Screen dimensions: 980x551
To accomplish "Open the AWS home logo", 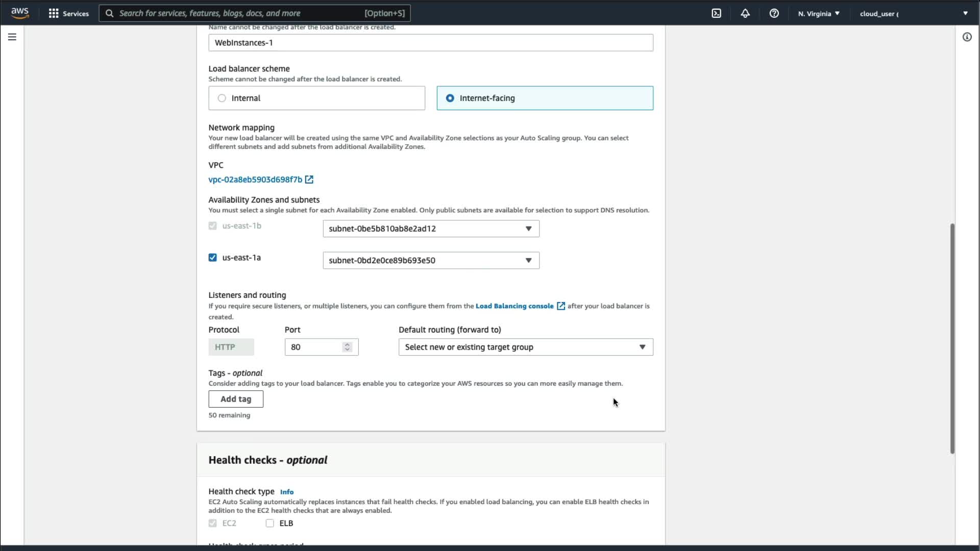I will pyautogui.click(x=20, y=13).
